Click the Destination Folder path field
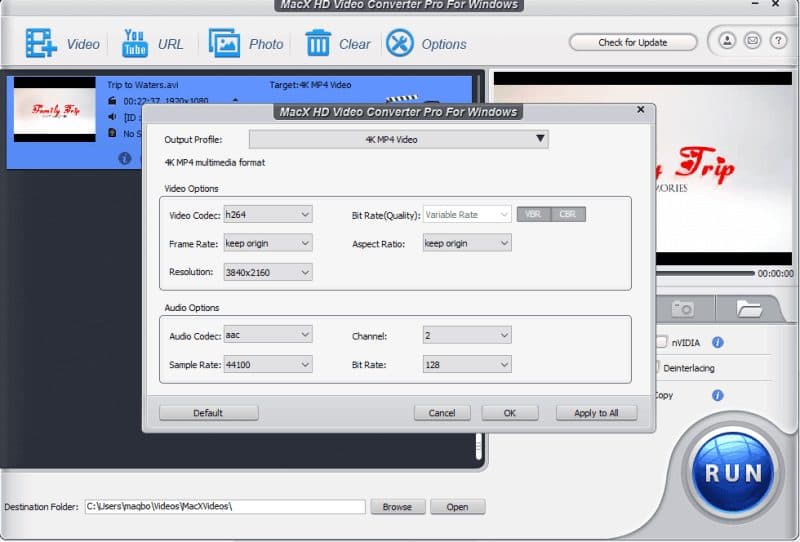The width and height of the screenshot is (800, 542). point(225,507)
